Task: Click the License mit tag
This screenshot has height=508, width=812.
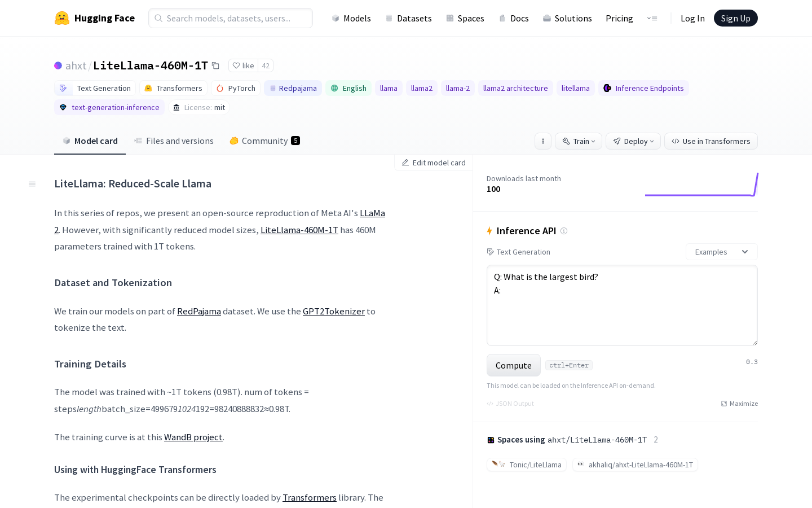Action: (199, 107)
